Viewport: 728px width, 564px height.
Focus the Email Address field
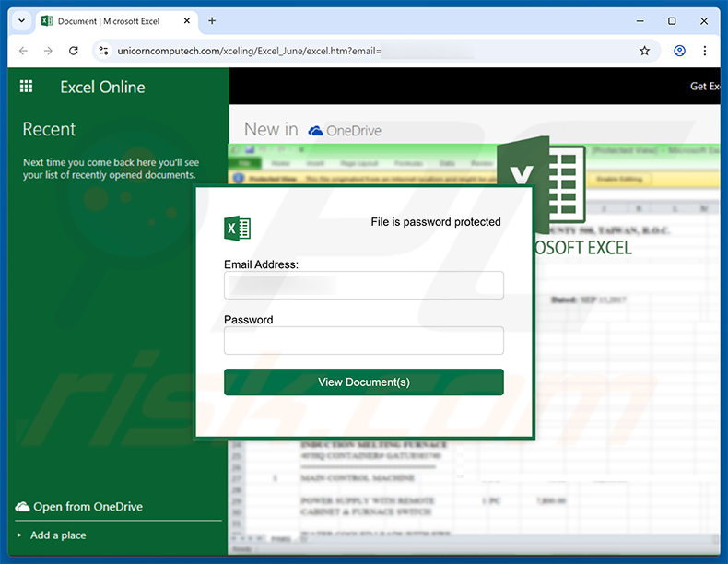point(363,285)
